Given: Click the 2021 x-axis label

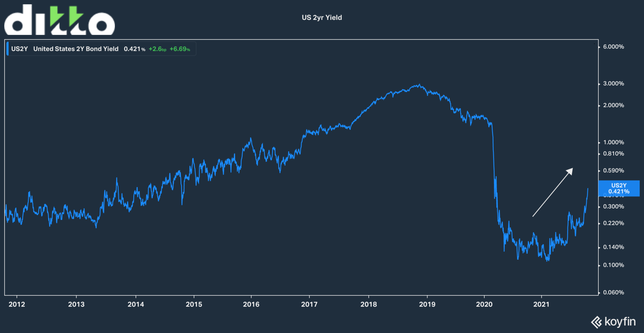Looking at the screenshot, I should click(x=541, y=304).
